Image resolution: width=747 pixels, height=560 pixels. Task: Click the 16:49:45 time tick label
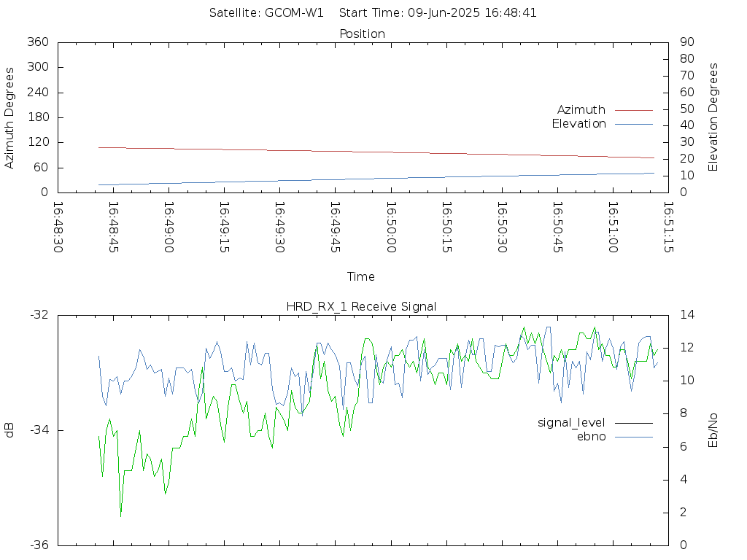pyautogui.click(x=336, y=227)
